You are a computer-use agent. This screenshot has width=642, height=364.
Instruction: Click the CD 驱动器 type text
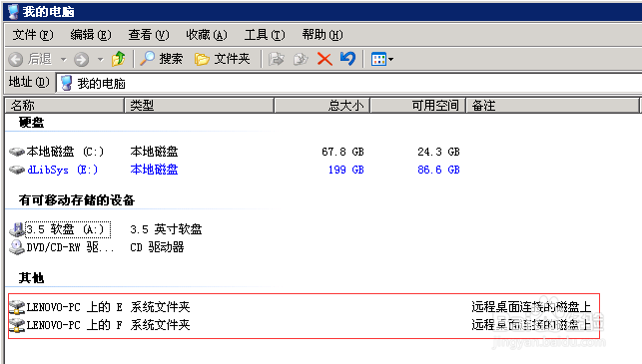point(157,247)
